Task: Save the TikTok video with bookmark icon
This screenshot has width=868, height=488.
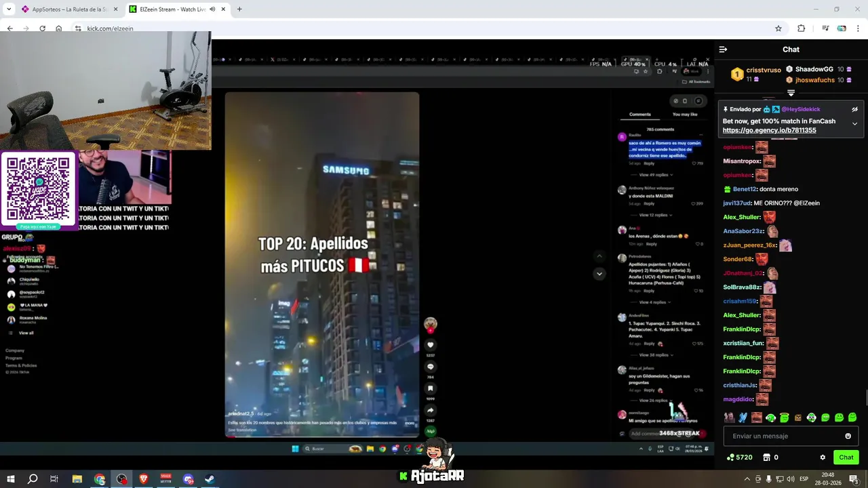Action: coord(430,388)
